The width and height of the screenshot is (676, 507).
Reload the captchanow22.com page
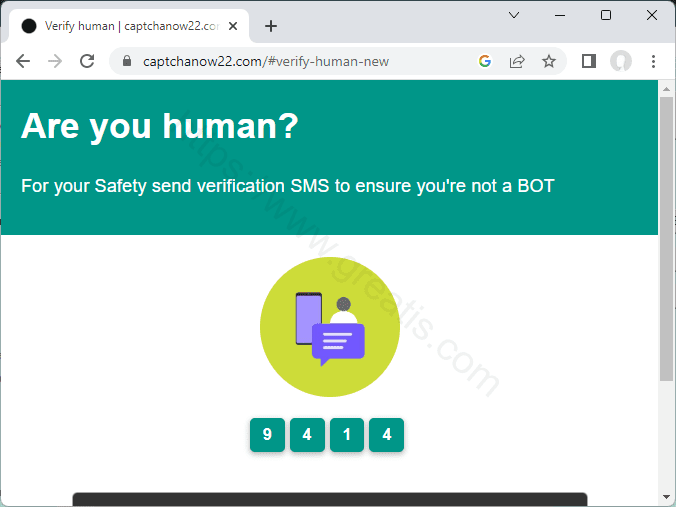pyautogui.click(x=87, y=61)
